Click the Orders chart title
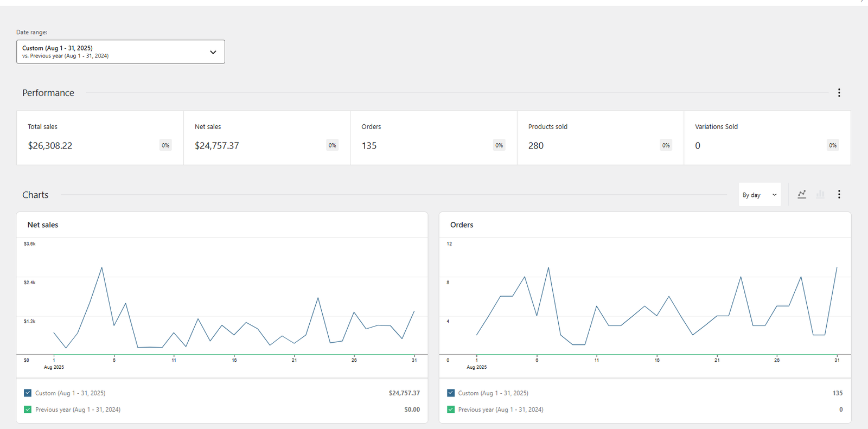 [462, 225]
